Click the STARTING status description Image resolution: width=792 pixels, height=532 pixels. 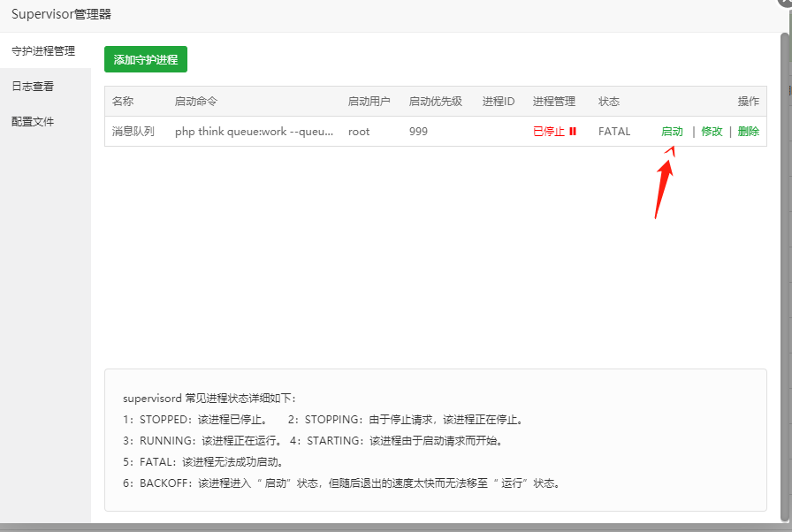[397, 441]
